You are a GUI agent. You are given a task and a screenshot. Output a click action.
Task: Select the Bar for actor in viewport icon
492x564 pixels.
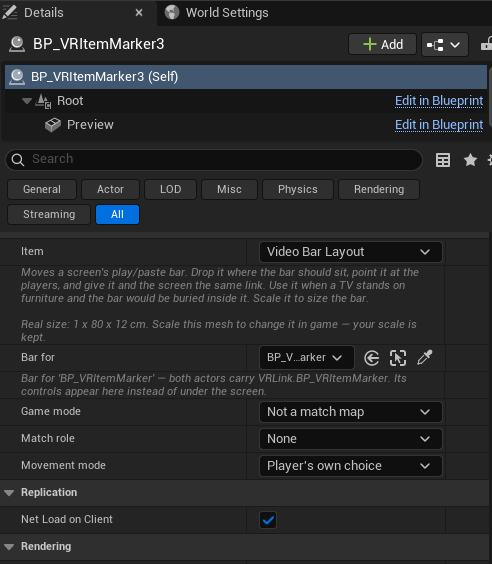click(x=398, y=358)
